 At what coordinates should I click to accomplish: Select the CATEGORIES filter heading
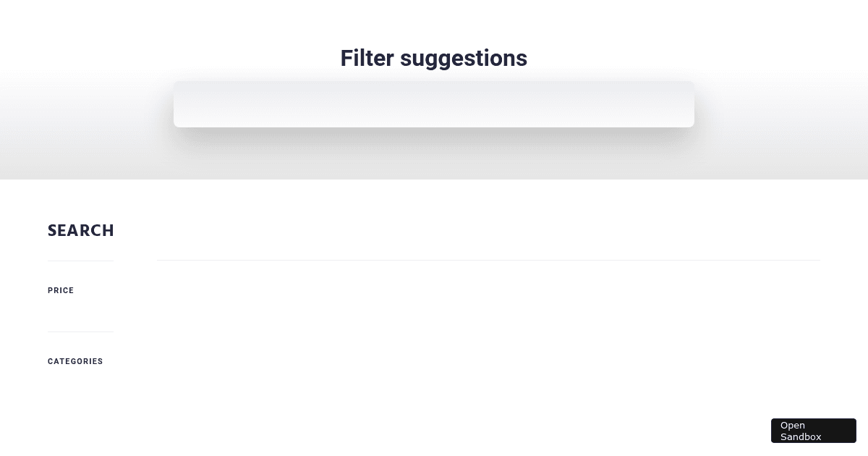coord(75,361)
